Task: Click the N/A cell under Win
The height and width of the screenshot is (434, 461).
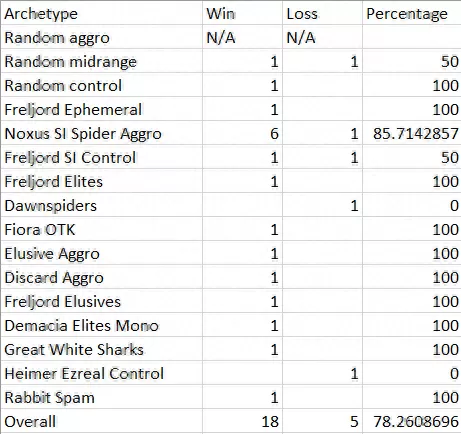Action: pos(242,37)
